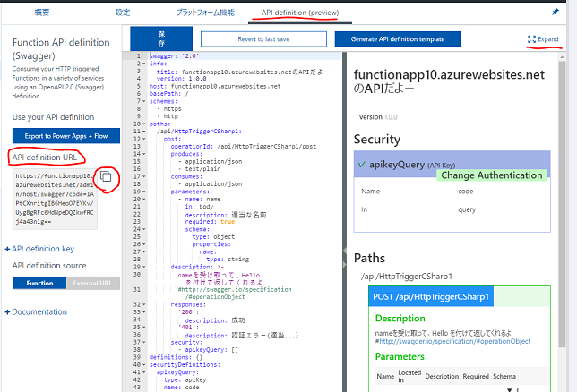Collapse paths fold arrow on line 10
Viewport: 577px width, 392px height.
[x=144, y=124]
